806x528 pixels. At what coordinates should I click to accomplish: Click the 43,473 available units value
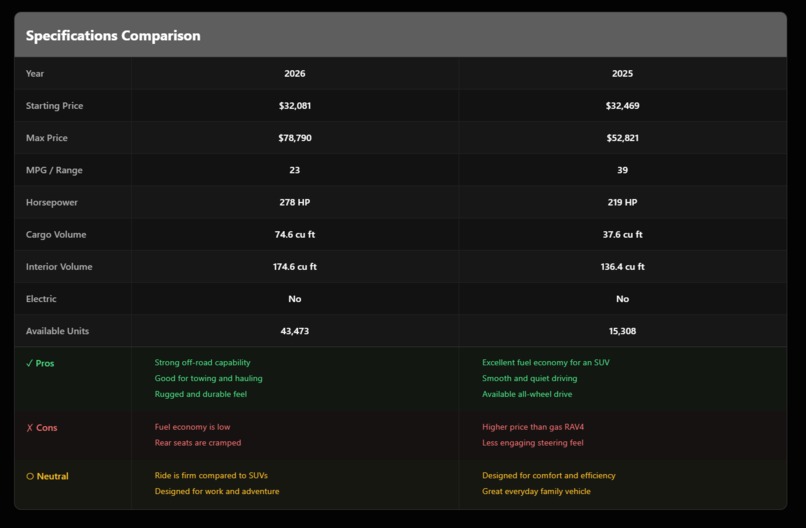tap(295, 331)
